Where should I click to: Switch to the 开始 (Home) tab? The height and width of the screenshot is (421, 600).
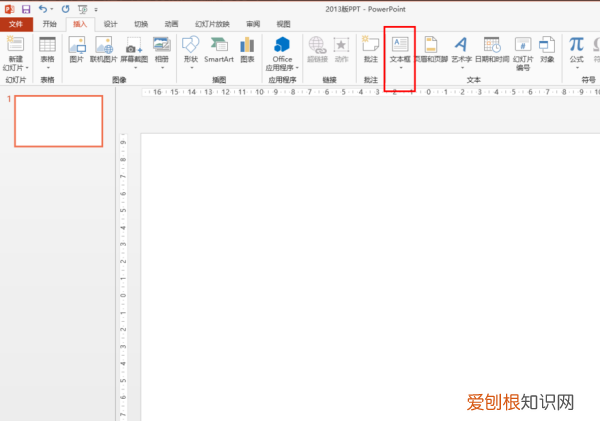(x=49, y=24)
